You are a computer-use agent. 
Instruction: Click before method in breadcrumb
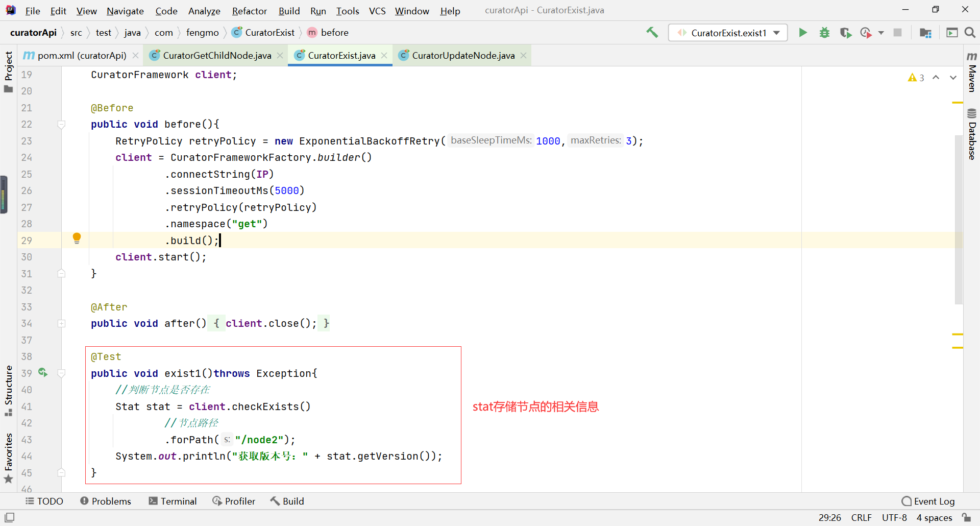click(328, 33)
